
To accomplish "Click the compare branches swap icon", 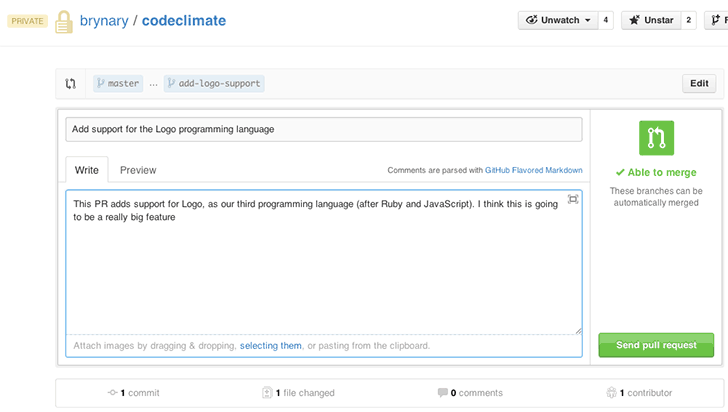I will click(x=71, y=84).
